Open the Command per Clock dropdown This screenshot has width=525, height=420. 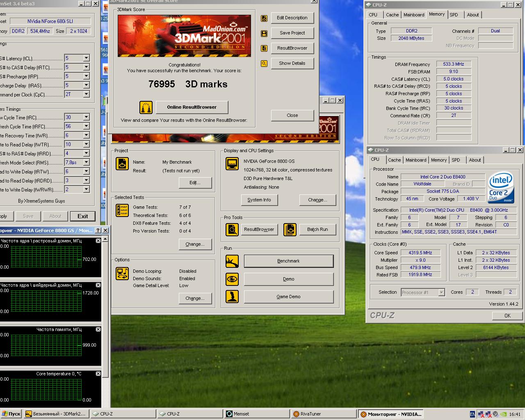tap(86, 94)
